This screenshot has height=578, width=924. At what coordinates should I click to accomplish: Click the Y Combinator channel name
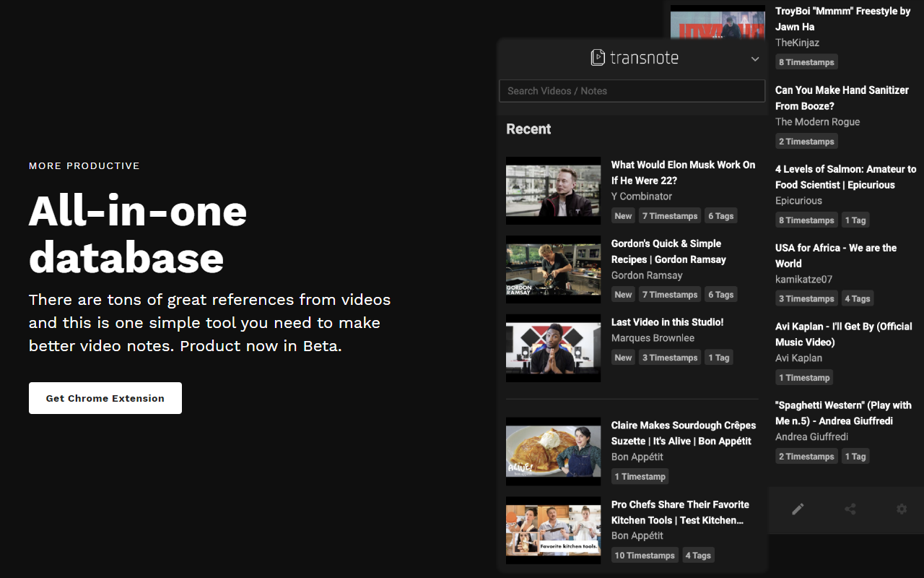click(642, 197)
